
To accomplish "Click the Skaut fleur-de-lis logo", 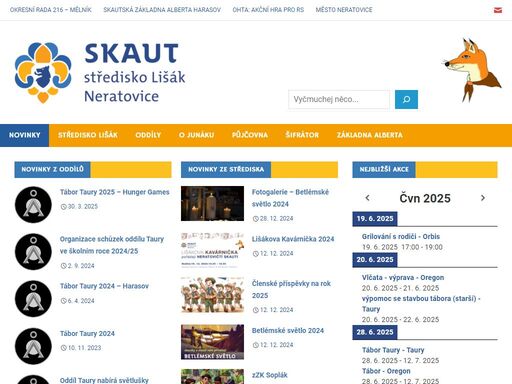I will 43,72.
